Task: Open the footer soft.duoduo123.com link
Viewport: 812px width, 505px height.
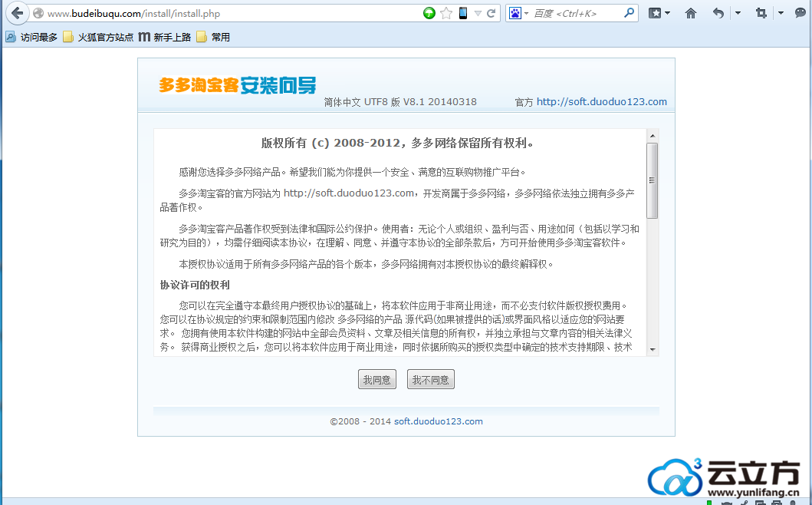Action: pyautogui.click(x=438, y=421)
